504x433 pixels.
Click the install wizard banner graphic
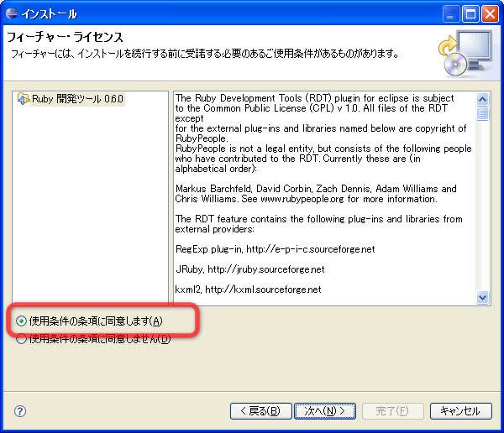click(x=464, y=50)
